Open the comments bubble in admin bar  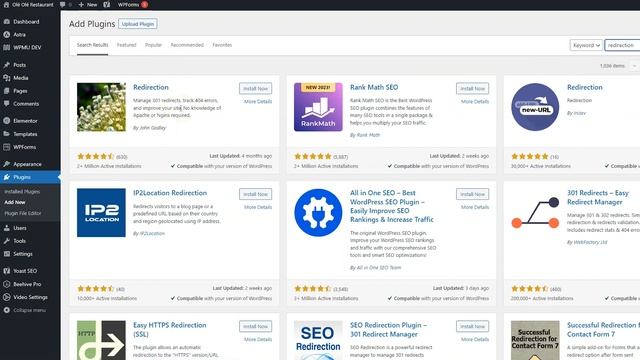[x=65, y=4]
